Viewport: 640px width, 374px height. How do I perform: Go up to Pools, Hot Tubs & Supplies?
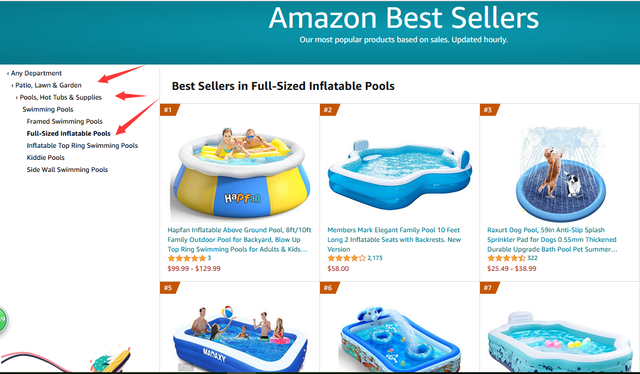59,97
